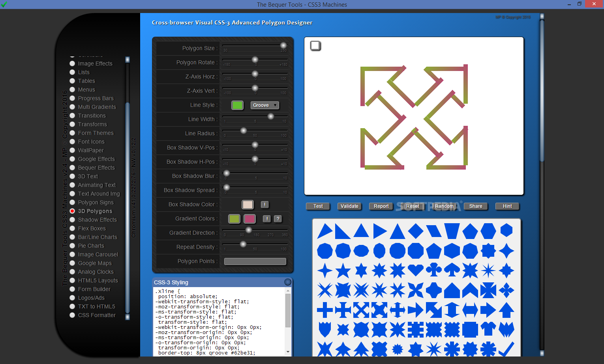The height and width of the screenshot is (364, 604).
Task: Pick the four diagonal arrows shape with outline
Action: point(361,310)
